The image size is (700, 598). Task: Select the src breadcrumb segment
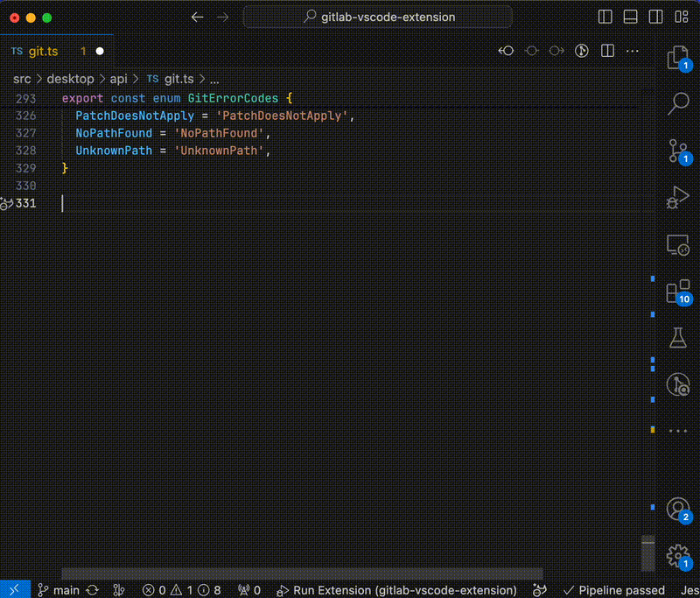22,79
